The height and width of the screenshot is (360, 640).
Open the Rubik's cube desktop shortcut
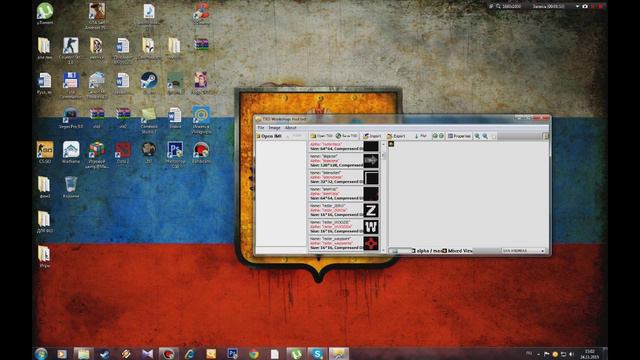coord(97,154)
